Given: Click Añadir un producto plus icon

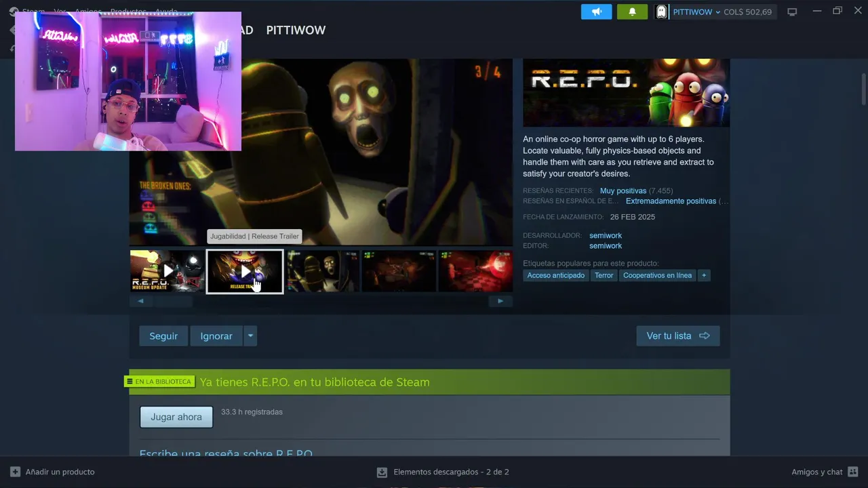Looking at the screenshot, I should click(x=15, y=472).
